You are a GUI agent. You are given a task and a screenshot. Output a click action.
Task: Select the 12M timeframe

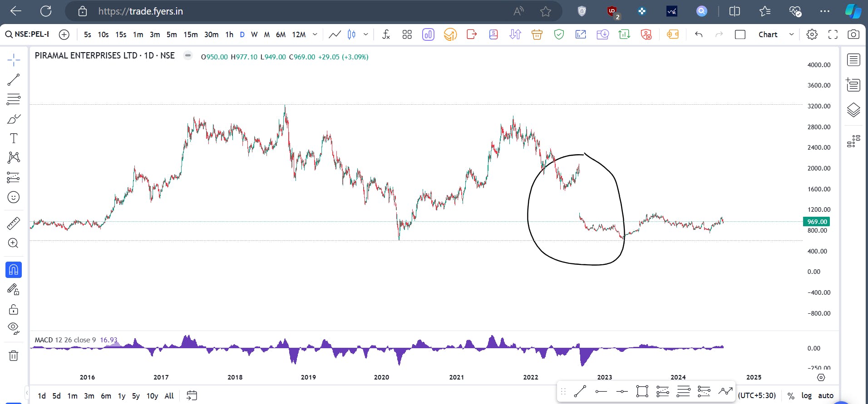(299, 34)
